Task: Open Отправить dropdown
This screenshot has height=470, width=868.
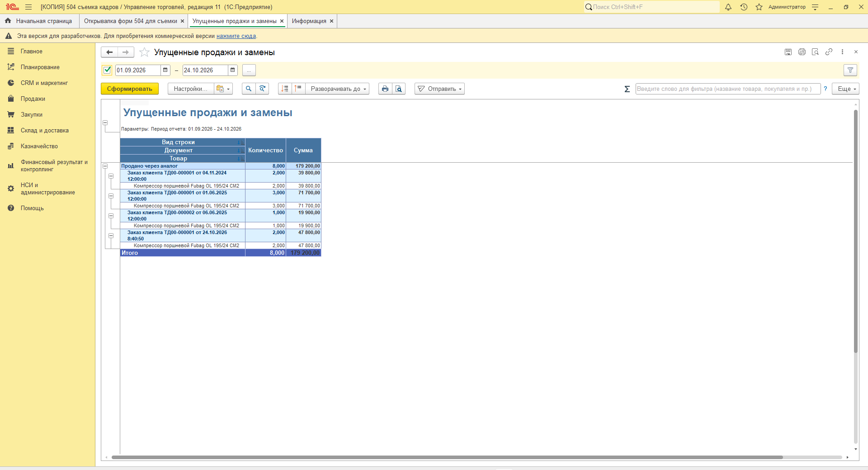Action: 439,89
